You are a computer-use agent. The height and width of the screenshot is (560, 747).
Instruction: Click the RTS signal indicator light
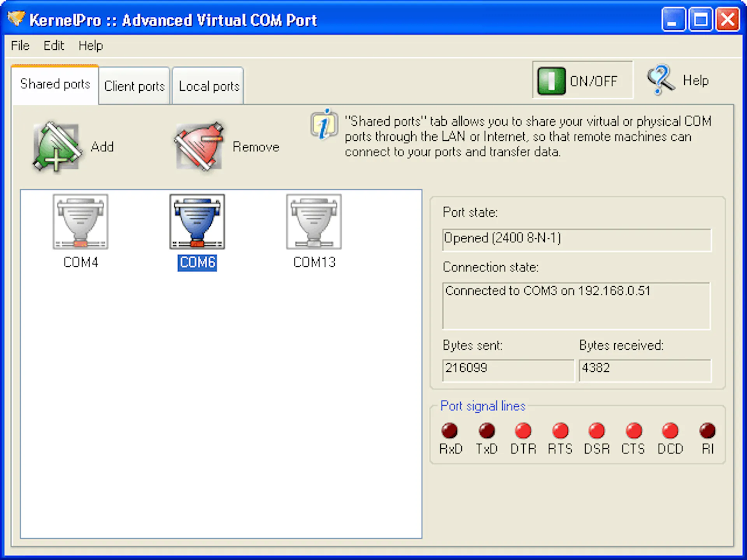click(560, 430)
